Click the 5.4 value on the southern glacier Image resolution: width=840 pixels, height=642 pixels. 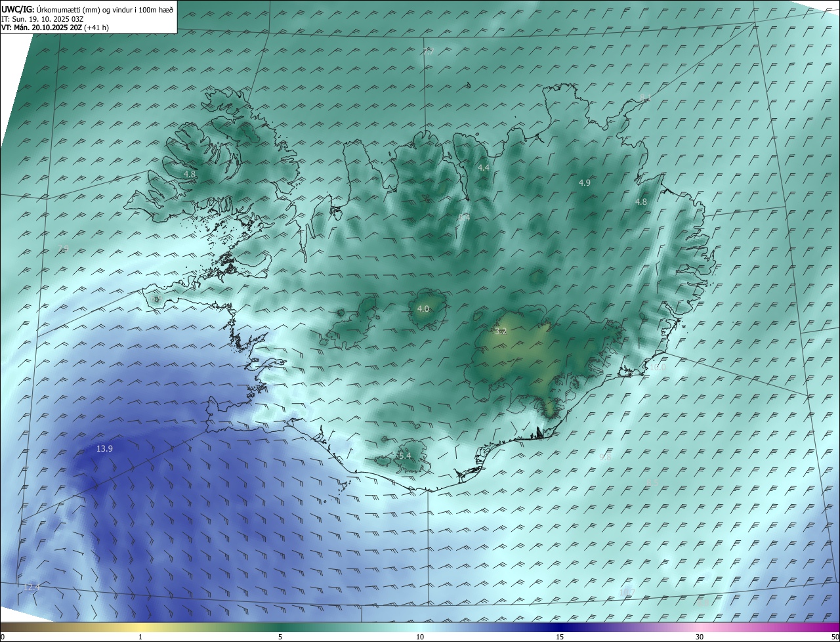tap(404, 456)
